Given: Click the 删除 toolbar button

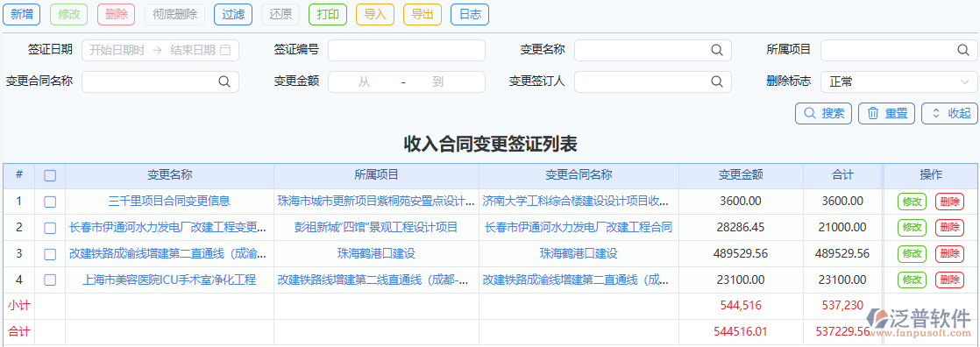Looking at the screenshot, I should coord(117,14).
